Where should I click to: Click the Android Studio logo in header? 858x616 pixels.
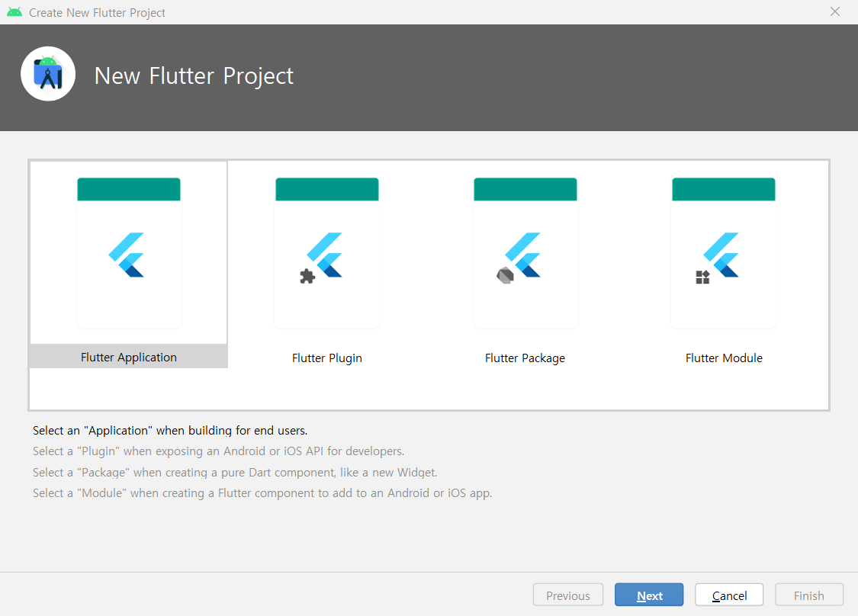click(48, 74)
